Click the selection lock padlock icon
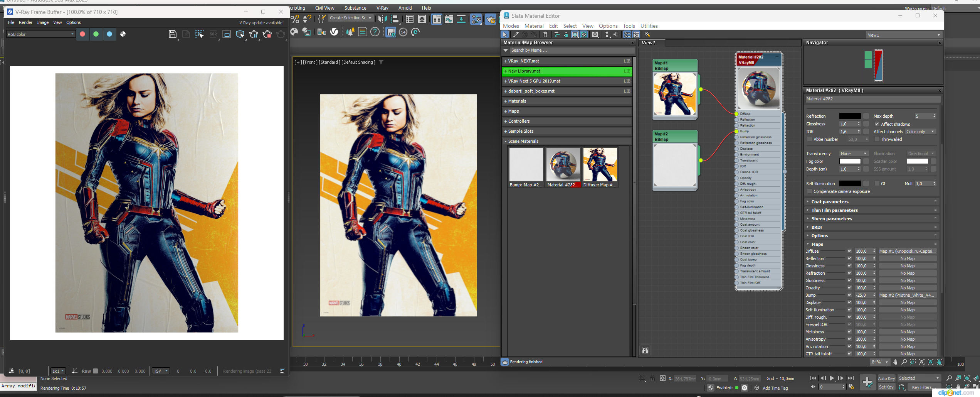This screenshot has width=980, height=397. coord(652,378)
